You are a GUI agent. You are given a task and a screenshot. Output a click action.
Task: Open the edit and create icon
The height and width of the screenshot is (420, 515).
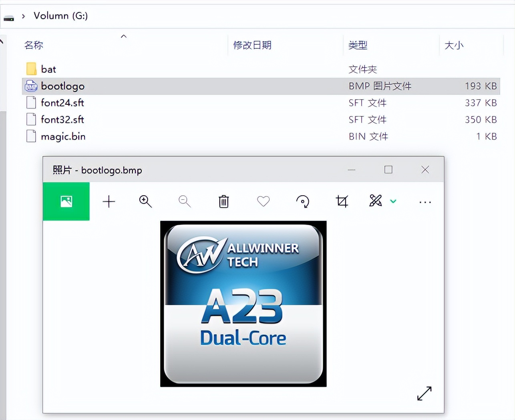pos(376,201)
